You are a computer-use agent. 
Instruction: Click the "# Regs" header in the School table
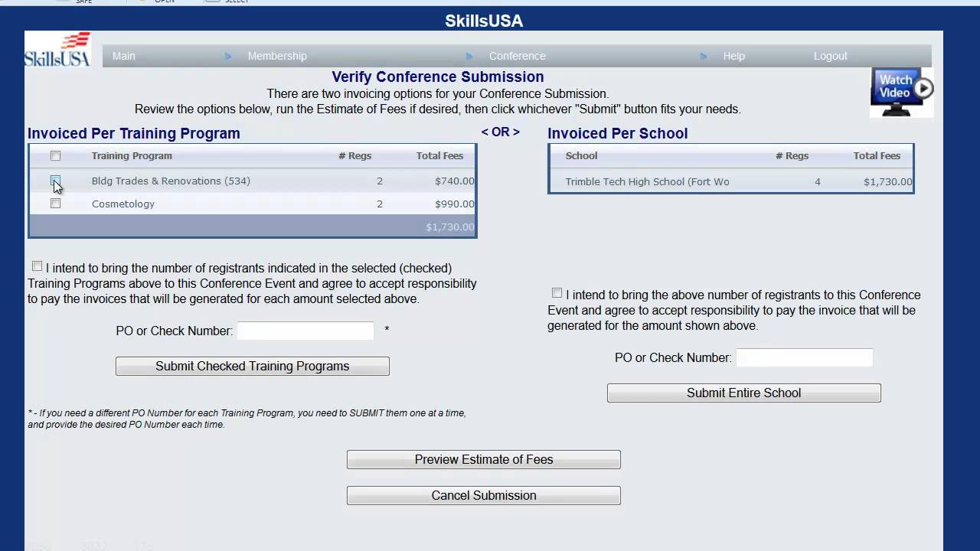[x=792, y=156]
